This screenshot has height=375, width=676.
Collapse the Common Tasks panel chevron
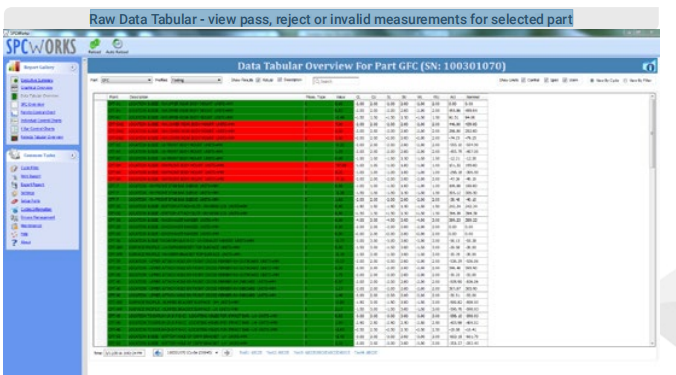(x=73, y=155)
